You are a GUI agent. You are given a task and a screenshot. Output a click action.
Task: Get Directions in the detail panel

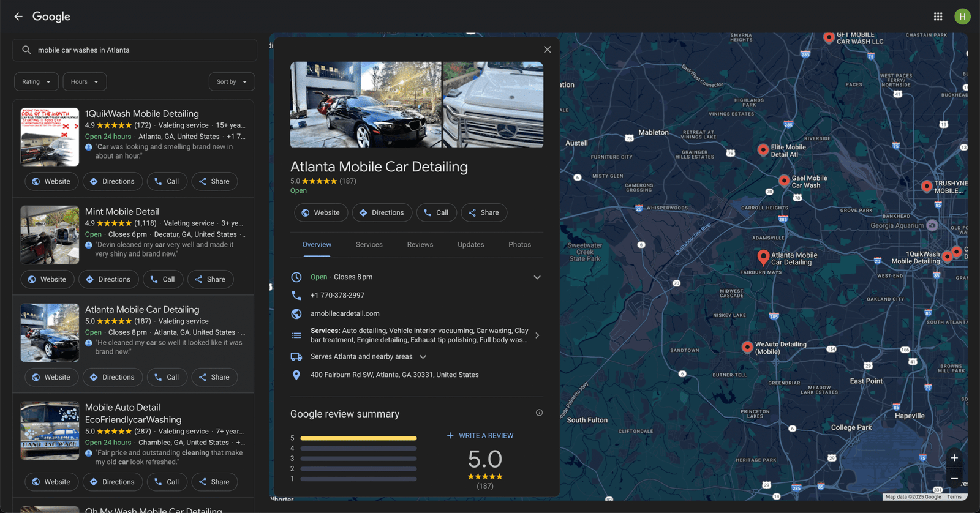[382, 212]
